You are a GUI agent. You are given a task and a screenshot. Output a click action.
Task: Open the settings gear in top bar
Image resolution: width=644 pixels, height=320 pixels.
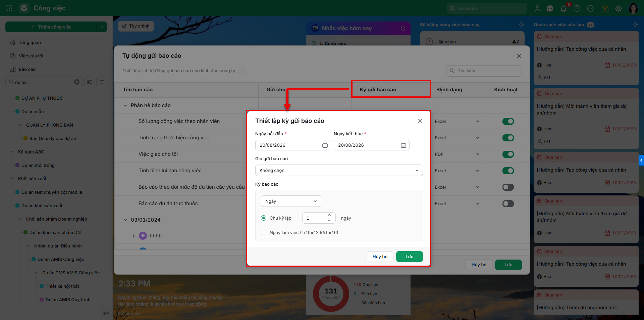click(x=619, y=8)
